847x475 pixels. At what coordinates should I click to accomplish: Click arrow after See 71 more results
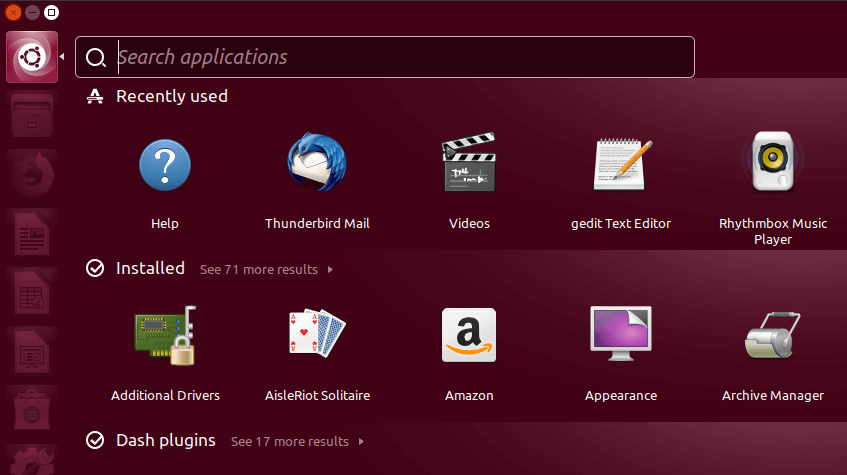330,269
